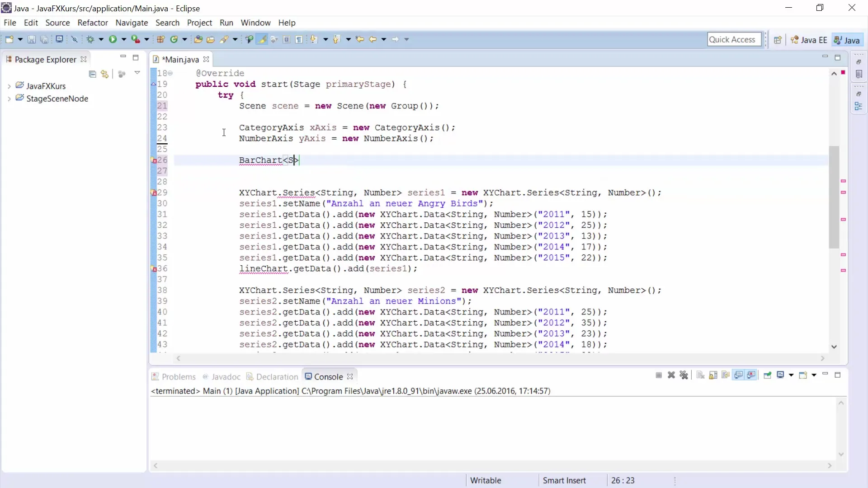Image resolution: width=868 pixels, height=488 pixels.
Task: Navigate Back with left arrow icon
Action: [x=373, y=39]
